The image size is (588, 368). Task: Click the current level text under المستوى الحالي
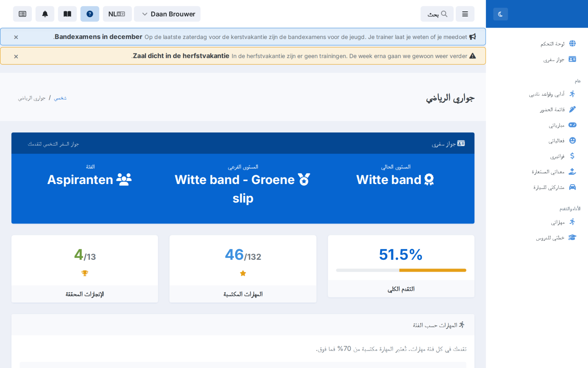pyautogui.click(x=389, y=180)
